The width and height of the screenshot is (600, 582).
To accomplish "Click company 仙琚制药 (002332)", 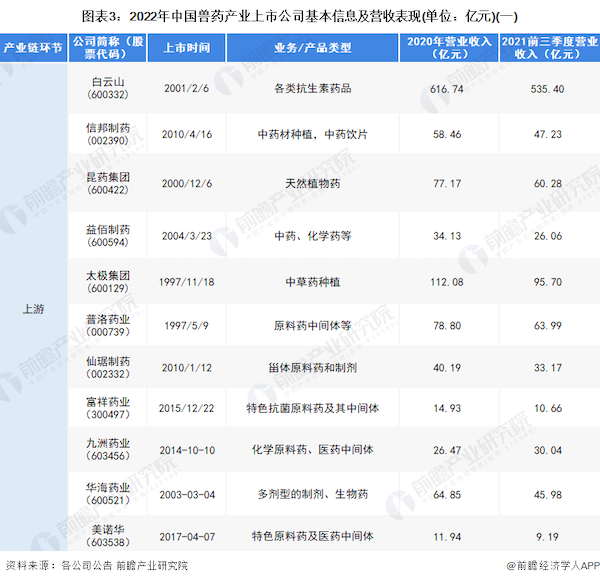I will [108, 368].
